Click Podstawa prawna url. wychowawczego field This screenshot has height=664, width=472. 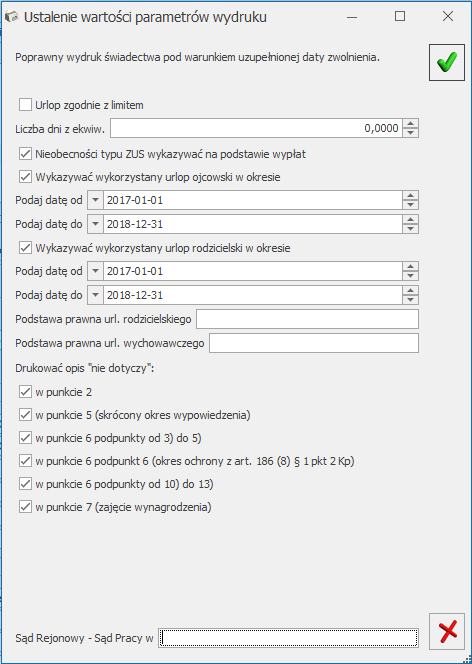(x=314, y=343)
